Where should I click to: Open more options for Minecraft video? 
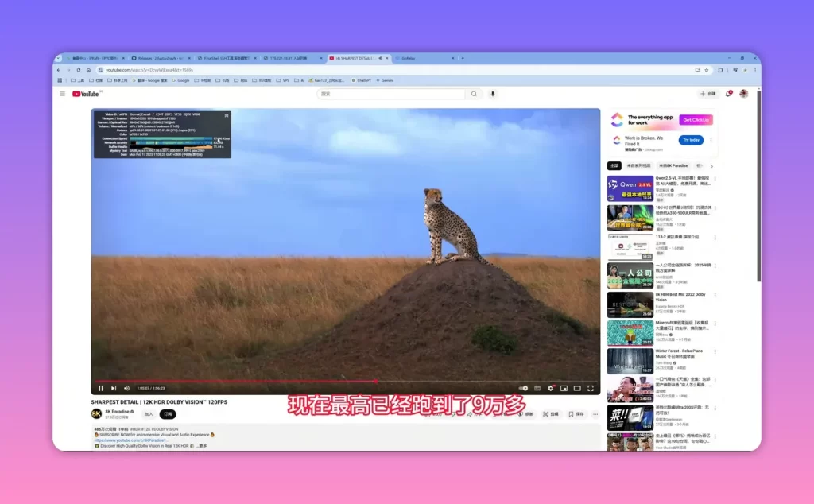715,324
